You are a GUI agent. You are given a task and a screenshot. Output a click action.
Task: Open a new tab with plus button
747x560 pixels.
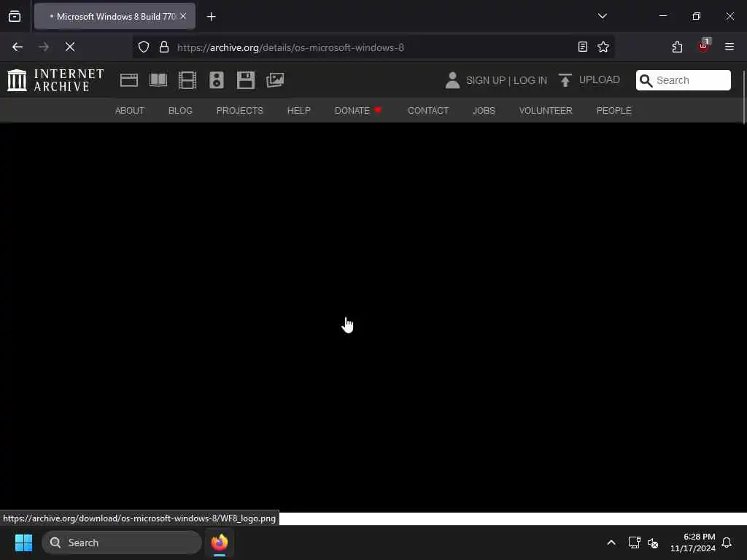211,17
